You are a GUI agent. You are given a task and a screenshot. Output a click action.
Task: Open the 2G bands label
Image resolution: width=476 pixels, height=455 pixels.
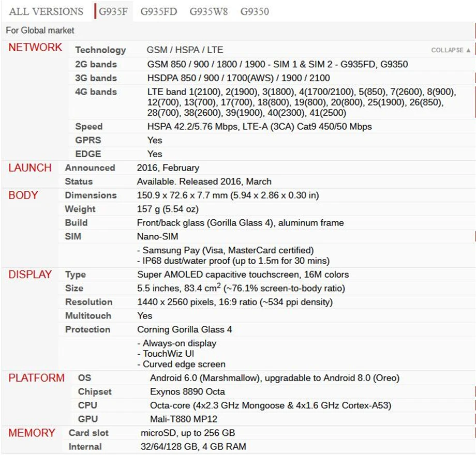pyautogui.click(x=96, y=64)
